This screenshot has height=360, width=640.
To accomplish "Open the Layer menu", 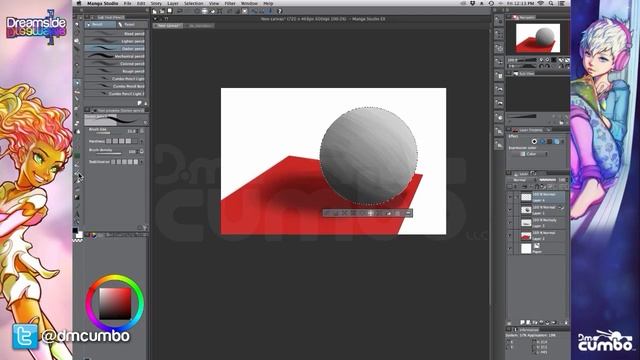I will [x=173, y=3].
